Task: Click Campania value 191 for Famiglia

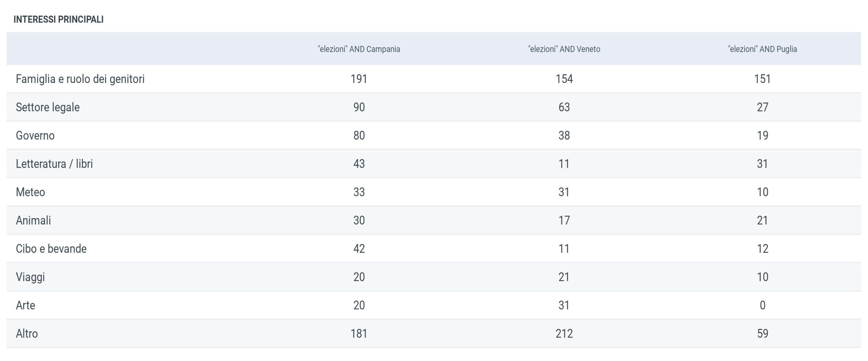Action: [359, 79]
